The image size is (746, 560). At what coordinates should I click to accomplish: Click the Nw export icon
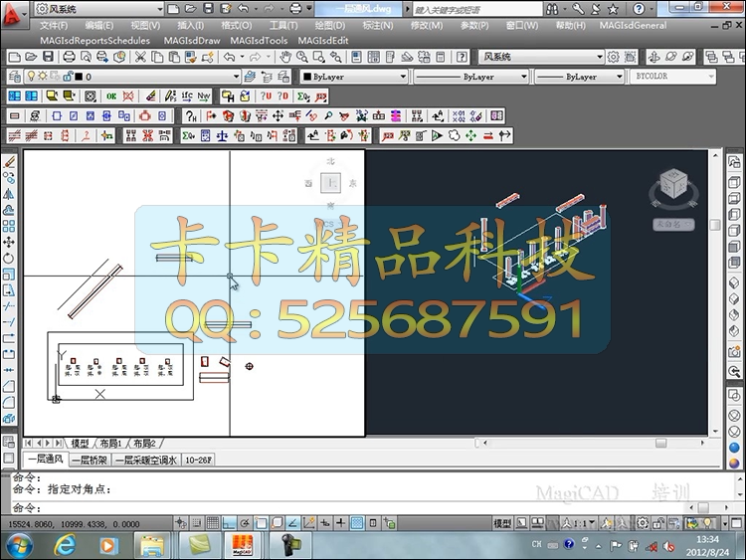204,96
